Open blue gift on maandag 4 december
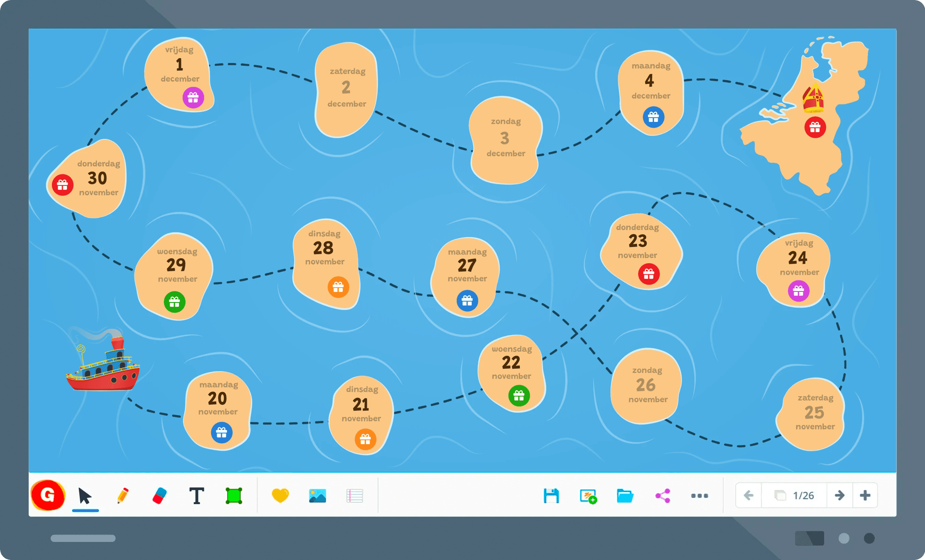The width and height of the screenshot is (925, 560). (x=653, y=117)
